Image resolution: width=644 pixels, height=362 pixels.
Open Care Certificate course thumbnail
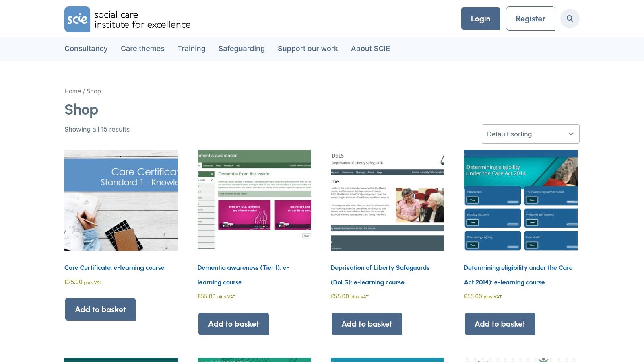[121, 200]
